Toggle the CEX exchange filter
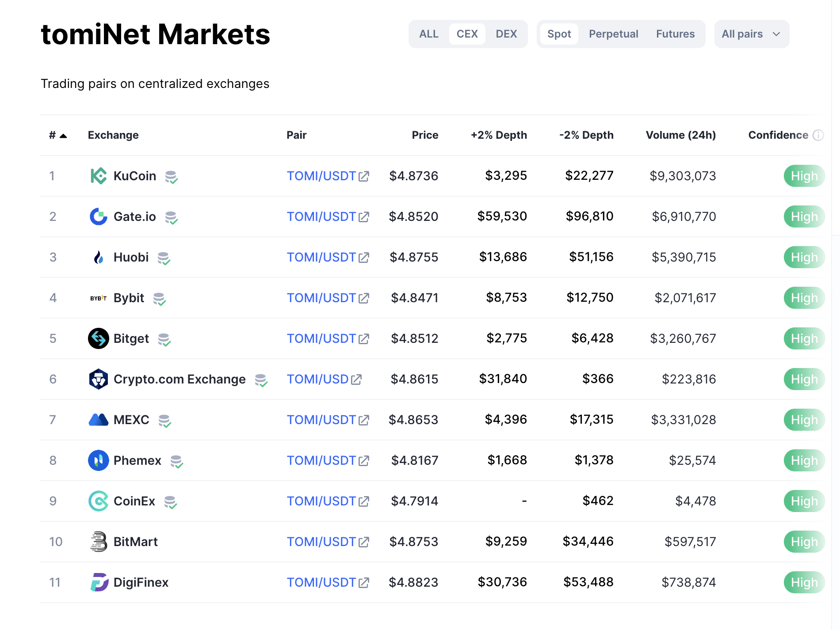 click(467, 34)
